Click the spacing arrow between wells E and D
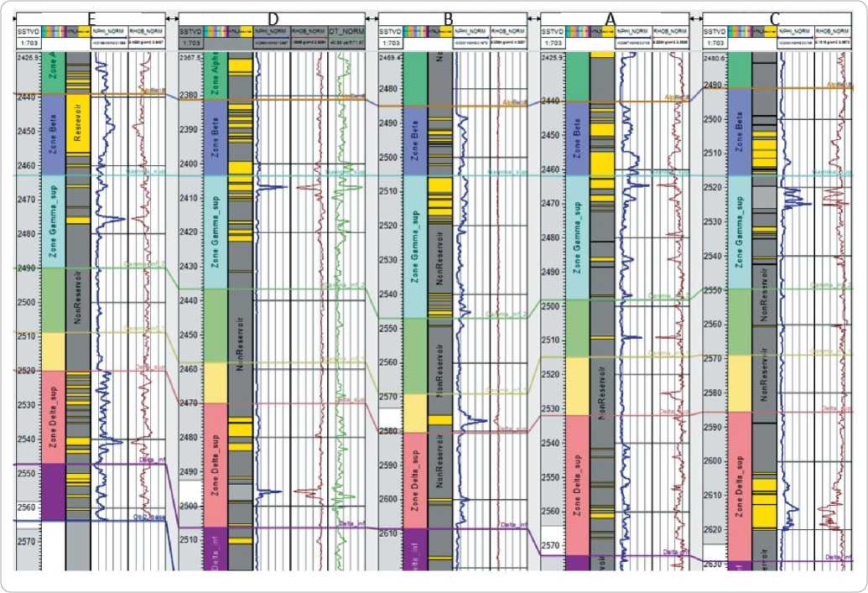Image resolution: width=868 pixels, height=593 pixels. click(x=172, y=18)
